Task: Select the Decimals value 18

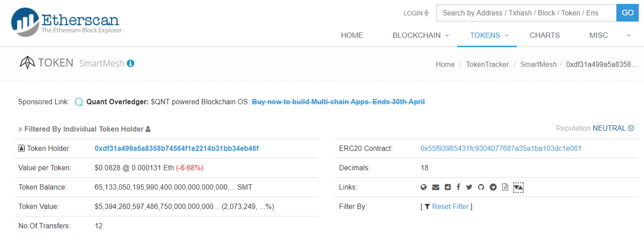Action: [x=425, y=168]
